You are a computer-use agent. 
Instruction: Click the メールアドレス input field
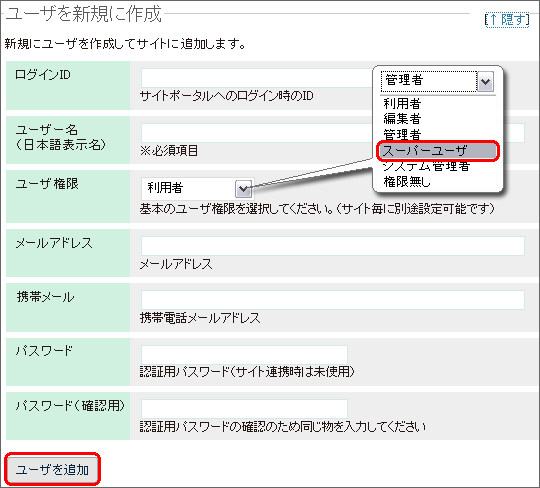pos(333,246)
